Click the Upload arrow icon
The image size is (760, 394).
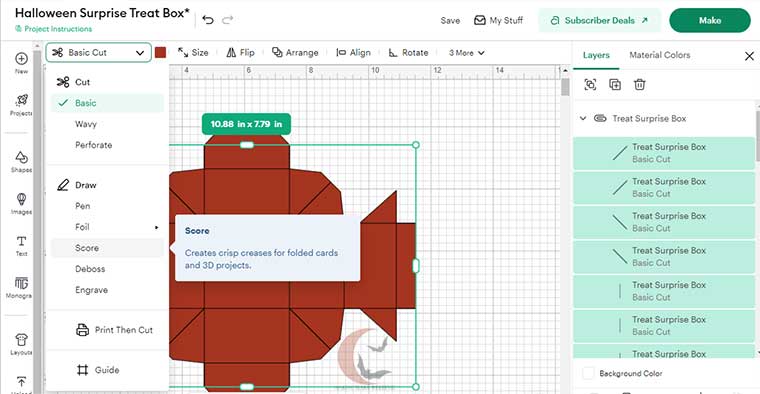(21, 383)
